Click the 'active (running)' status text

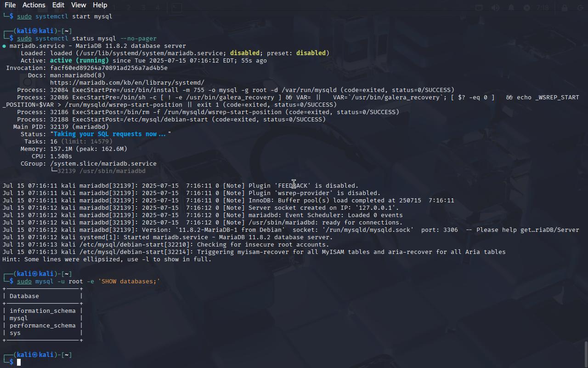pos(79,61)
